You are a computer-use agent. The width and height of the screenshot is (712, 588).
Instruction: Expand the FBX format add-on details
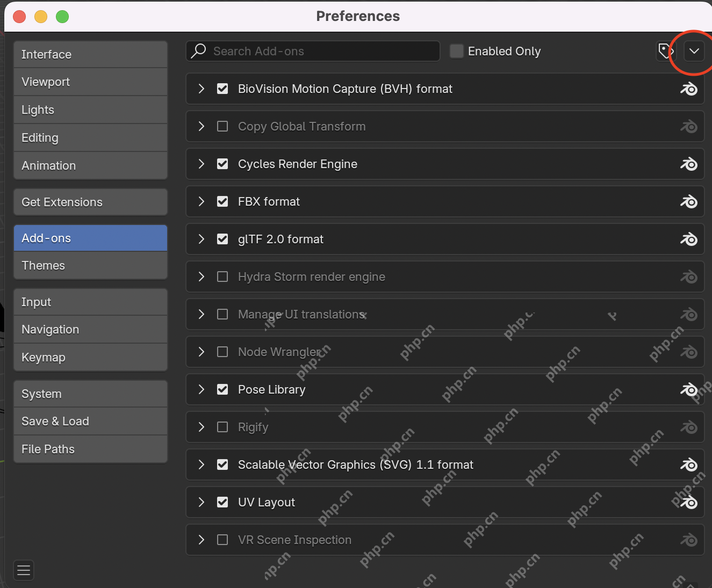tap(202, 201)
